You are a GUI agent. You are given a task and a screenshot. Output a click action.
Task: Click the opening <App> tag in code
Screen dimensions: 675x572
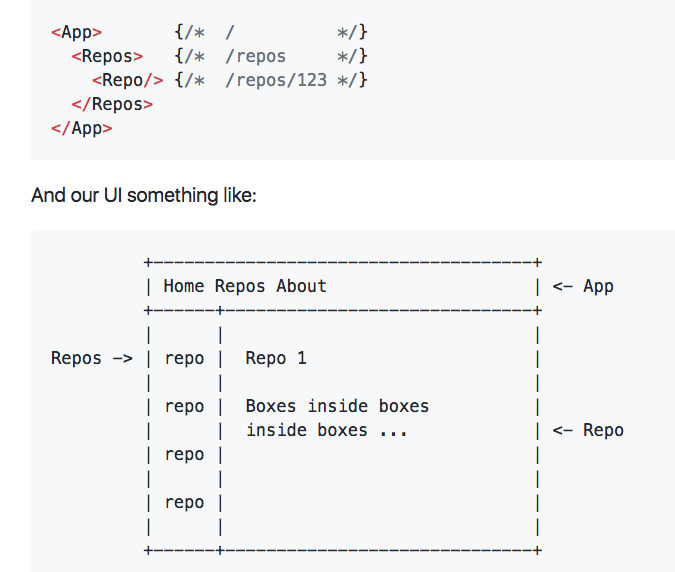click(x=77, y=32)
